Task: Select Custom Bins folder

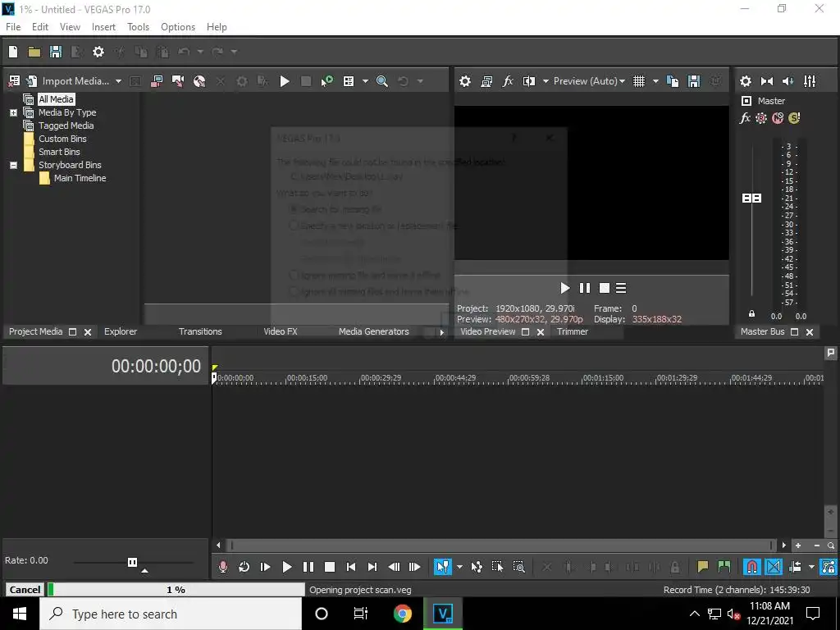Action: [x=62, y=139]
